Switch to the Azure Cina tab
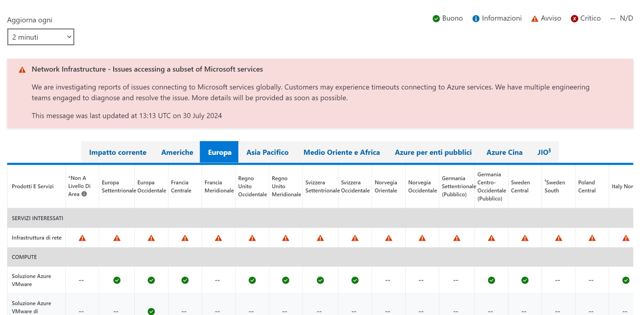Viewport: 644px width, 315px height. (504, 152)
